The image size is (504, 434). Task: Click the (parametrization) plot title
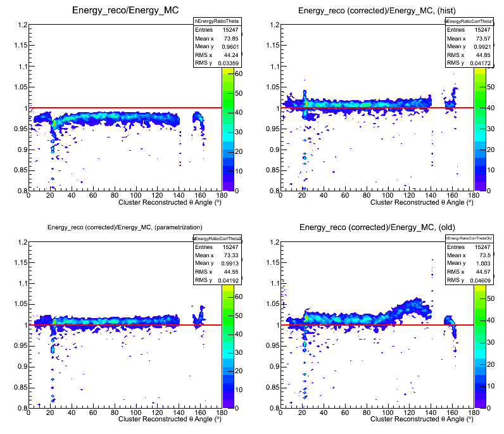point(125,227)
